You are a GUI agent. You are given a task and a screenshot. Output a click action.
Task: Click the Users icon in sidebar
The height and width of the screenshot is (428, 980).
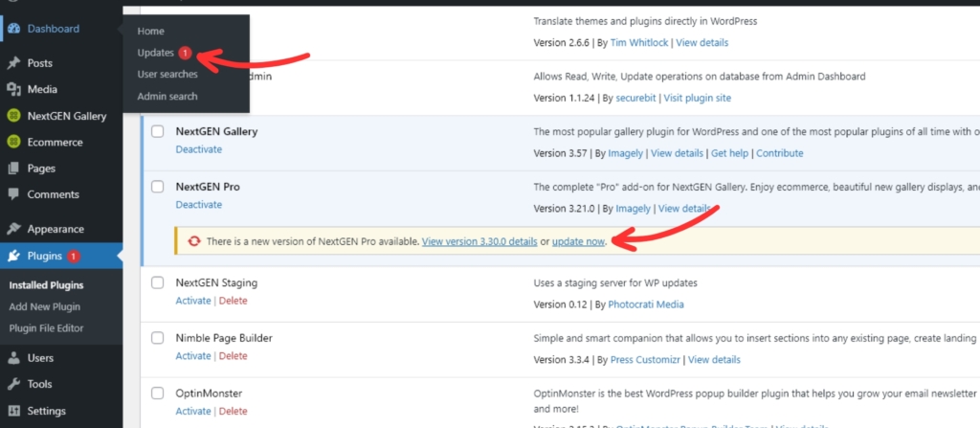point(13,358)
